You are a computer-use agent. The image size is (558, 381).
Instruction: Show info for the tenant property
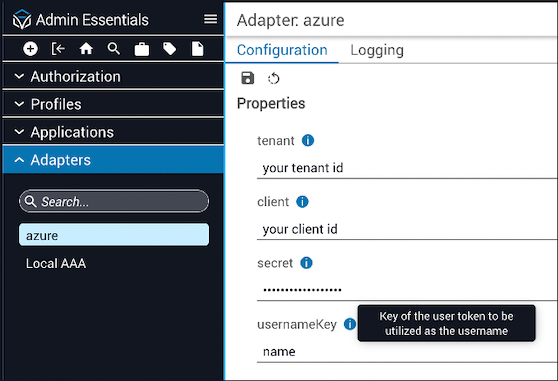click(x=308, y=141)
